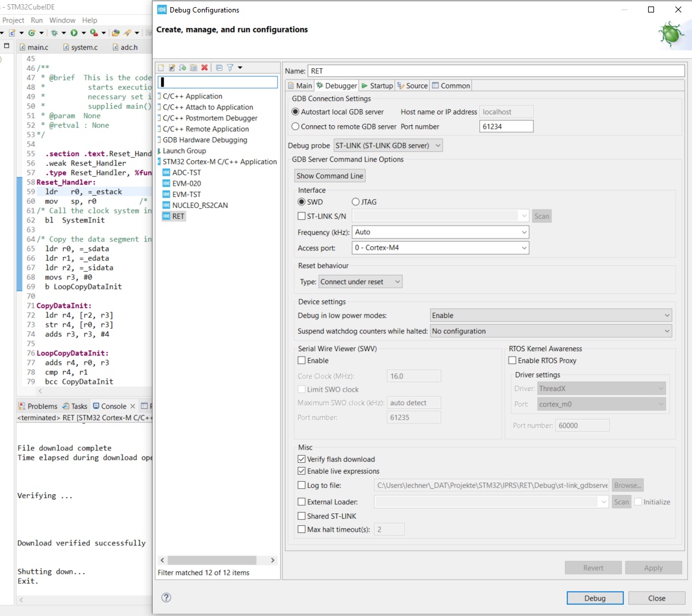The image size is (692, 616).
Task: Click the New C++ class icon
Action: (32, 33)
